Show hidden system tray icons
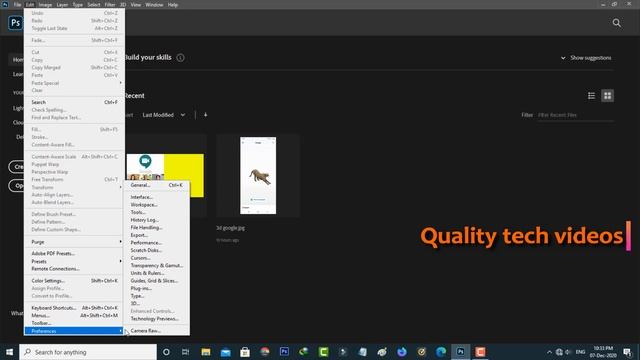The height and width of the screenshot is (360, 640). click(549, 352)
